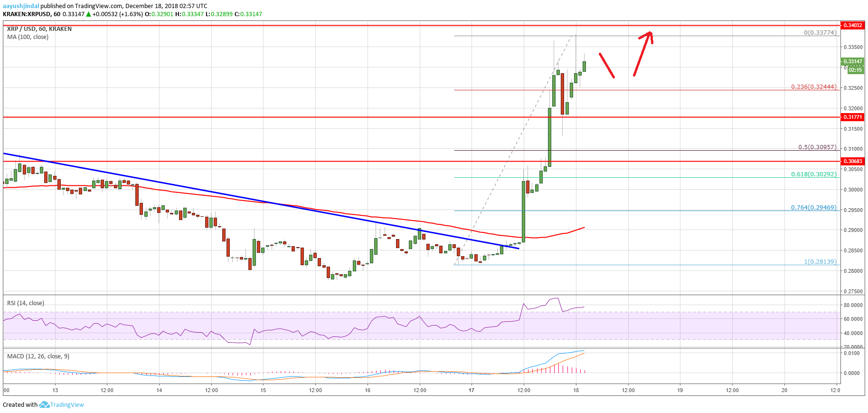The image size is (868, 413).
Task: Select Fibonacci level 0.764(0.29469) label
Action: [x=814, y=208]
